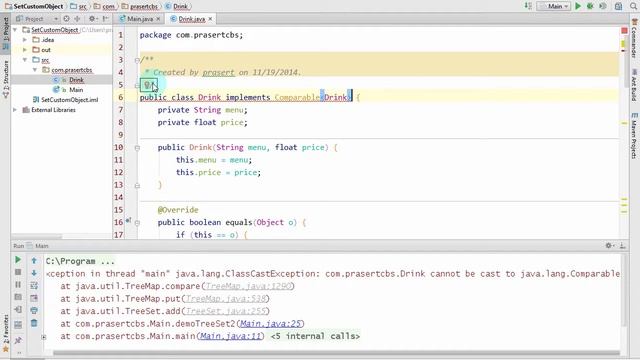Click the red error stripe indicator square
This screenshot has height=360, width=640.
tap(624, 31)
